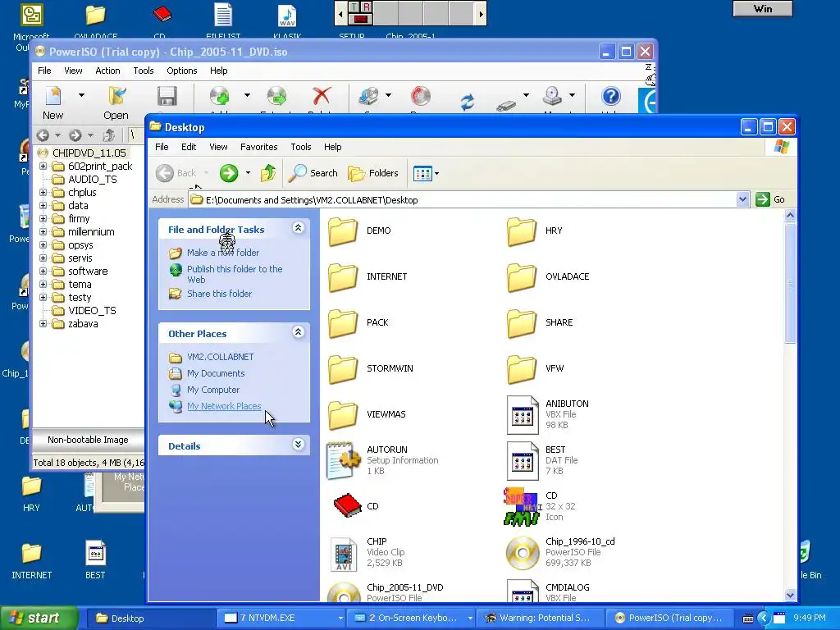Expand the software folder tree node
The image size is (840, 630).
[x=43, y=271]
